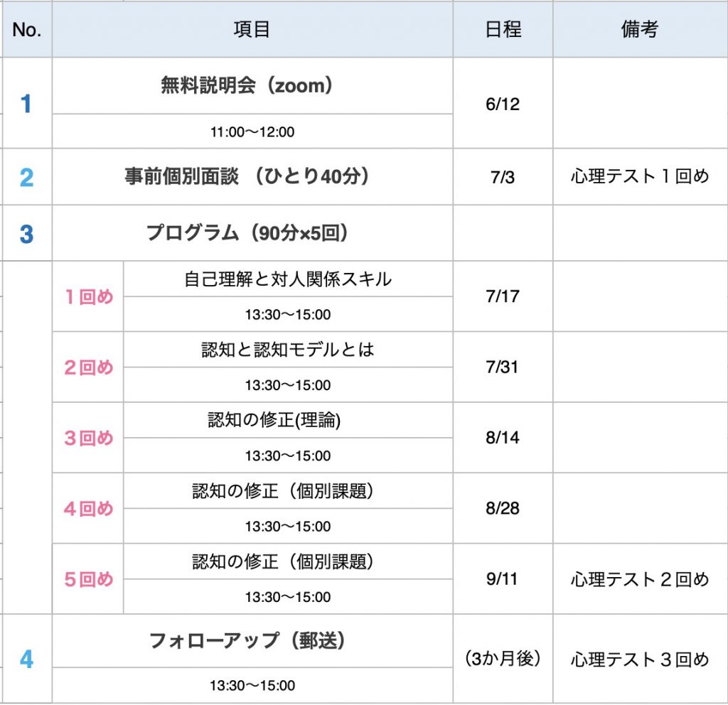Click the 9/11 date cell
728x705 pixels.
[503, 579]
